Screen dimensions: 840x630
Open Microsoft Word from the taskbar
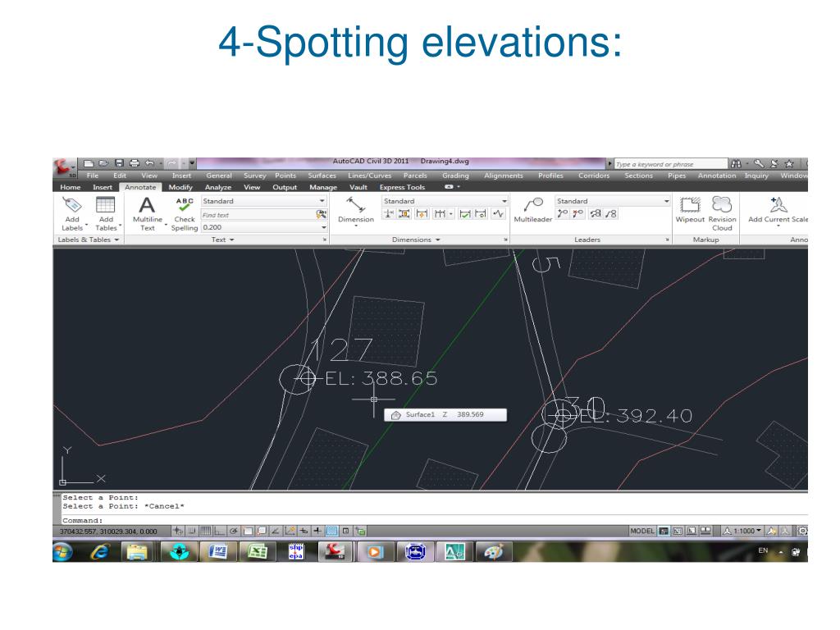pyautogui.click(x=218, y=552)
